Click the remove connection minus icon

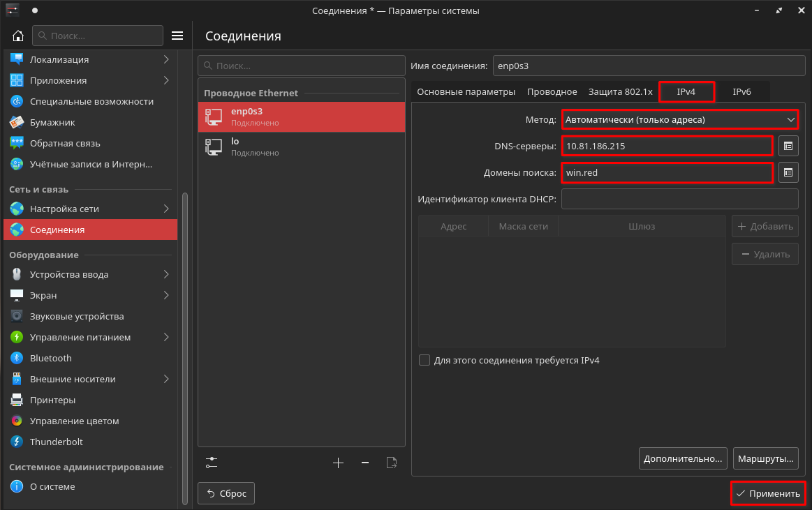364,463
